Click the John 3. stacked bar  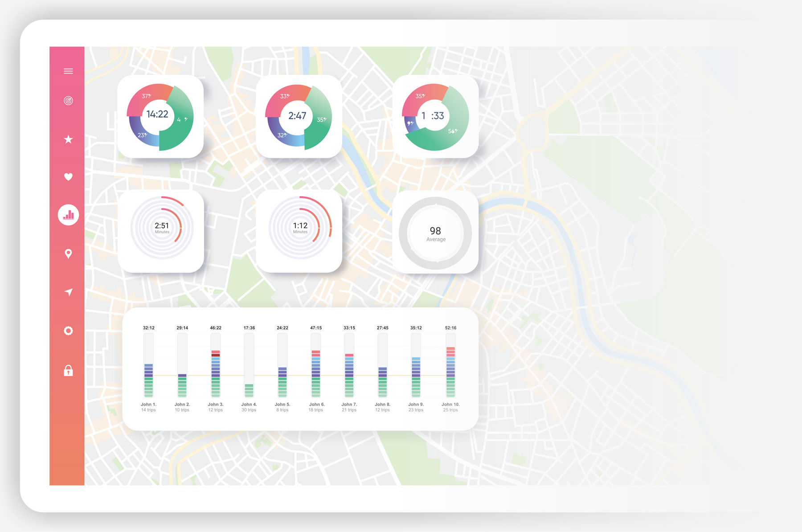point(216,365)
